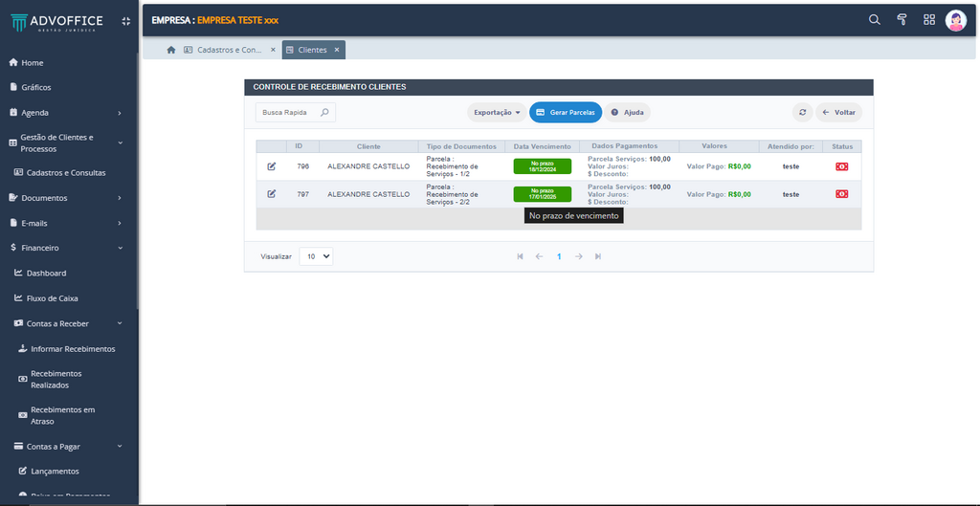Click the user avatar profile picture
Image resolution: width=980 pixels, height=506 pixels.
(955, 20)
